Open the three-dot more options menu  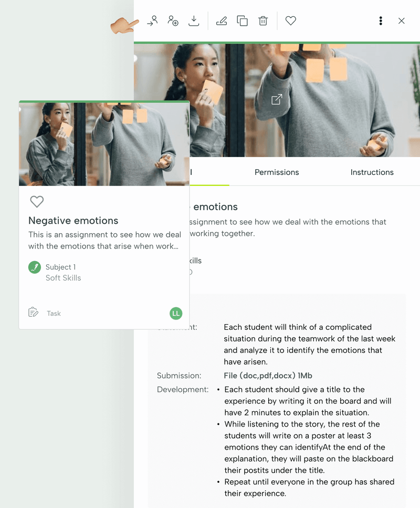(381, 20)
